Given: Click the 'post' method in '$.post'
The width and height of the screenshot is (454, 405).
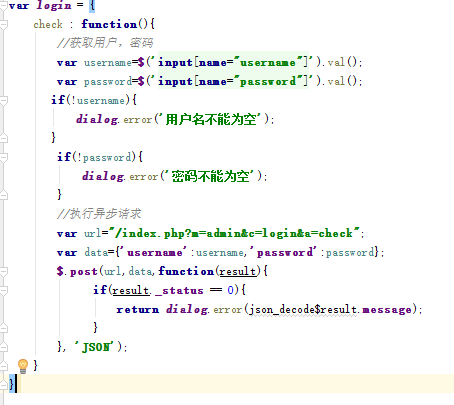Looking at the screenshot, I should click(x=84, y=272).
